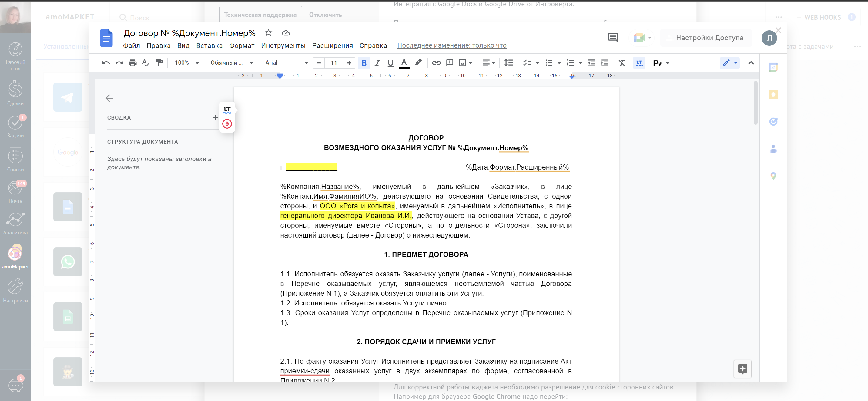Click Настройки Доступа share button

point(705,38)
